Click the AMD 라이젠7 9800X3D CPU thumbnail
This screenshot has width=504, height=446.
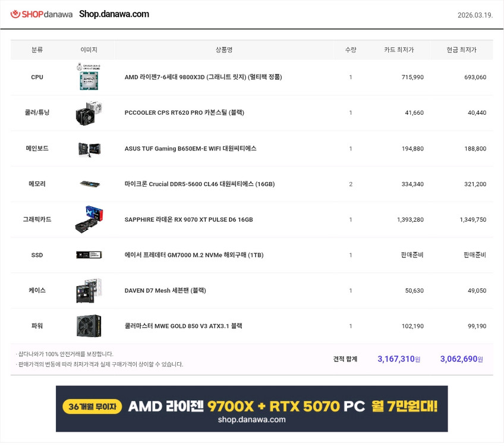point(89,77)
